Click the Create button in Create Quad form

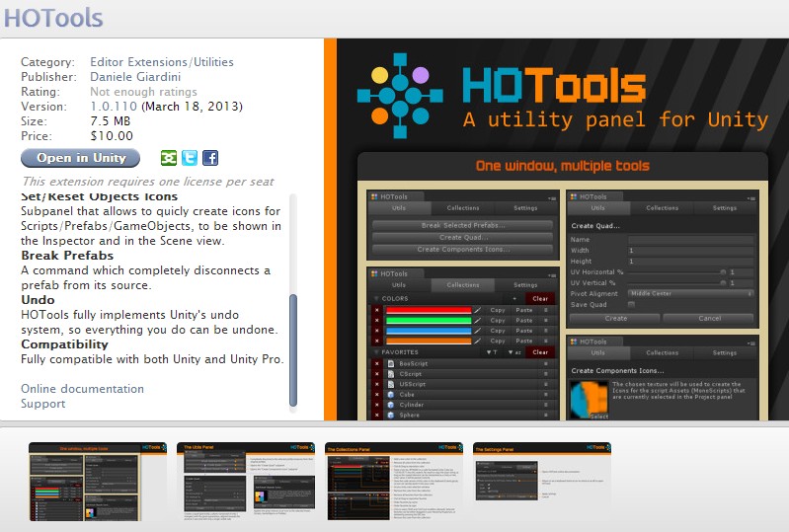(x=615, y=318)
